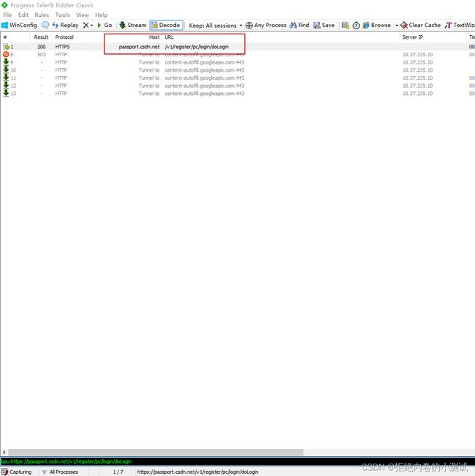Viewport: 475px width, 476px height.
Task: Open the Remove sessions X dropdown
Action: 88,25
